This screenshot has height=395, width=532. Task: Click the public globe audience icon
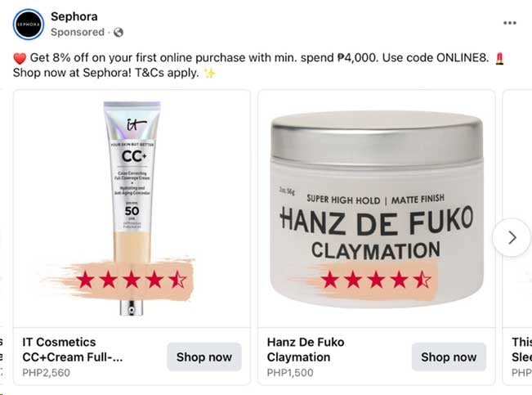[118, 33]
